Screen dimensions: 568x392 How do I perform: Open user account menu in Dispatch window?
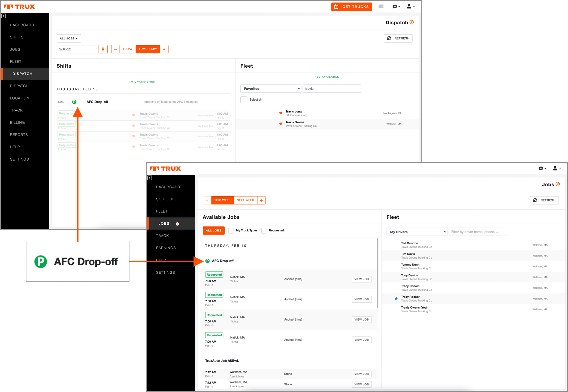coord(411,7)
